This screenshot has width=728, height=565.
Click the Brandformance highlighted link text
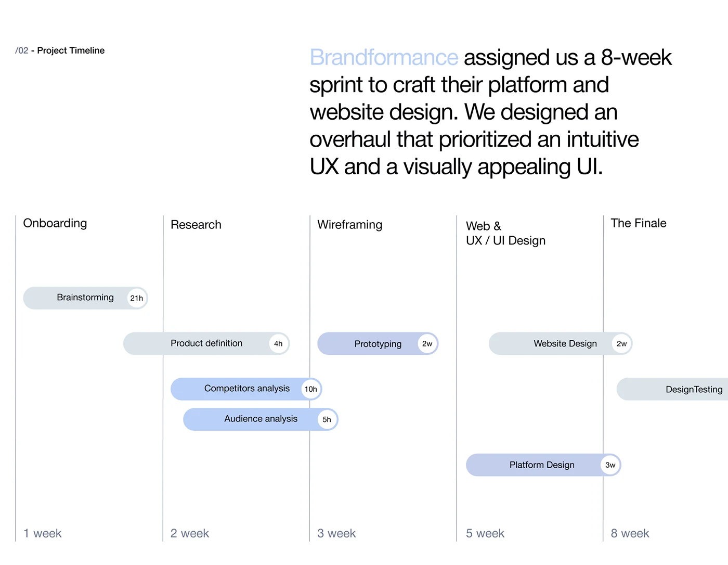(x=384, y=58)
